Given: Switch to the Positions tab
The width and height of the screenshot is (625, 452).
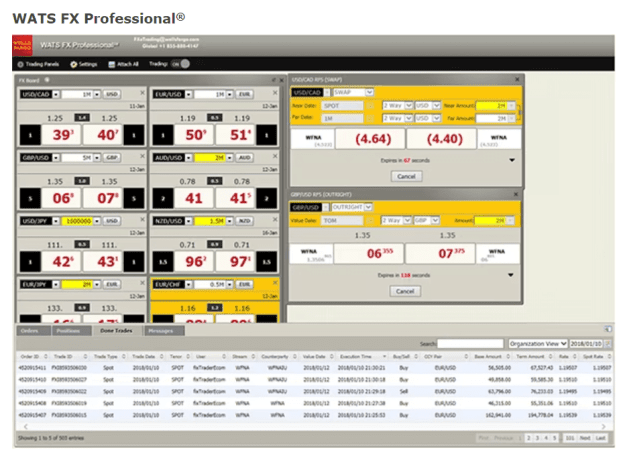Looking at the screenshot, I should (x=72, y=330).
